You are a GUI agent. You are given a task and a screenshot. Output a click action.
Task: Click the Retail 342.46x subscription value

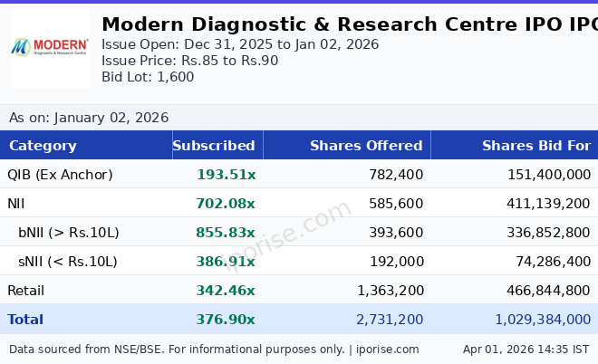[226, 291]
